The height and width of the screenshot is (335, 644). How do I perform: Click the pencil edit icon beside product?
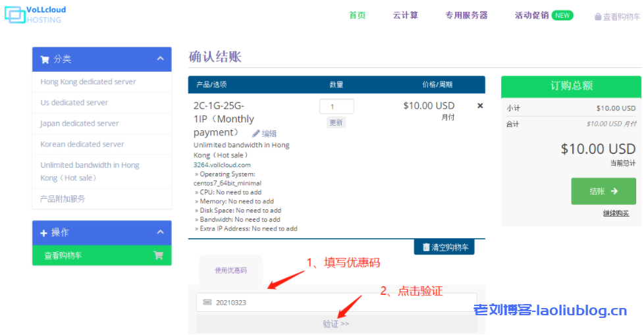pos(256,134)
